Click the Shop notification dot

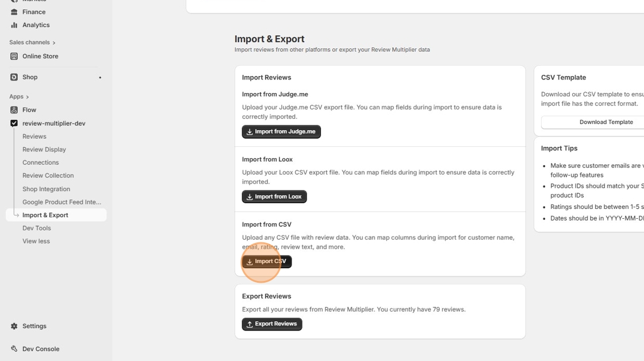(x=100, y=78)
